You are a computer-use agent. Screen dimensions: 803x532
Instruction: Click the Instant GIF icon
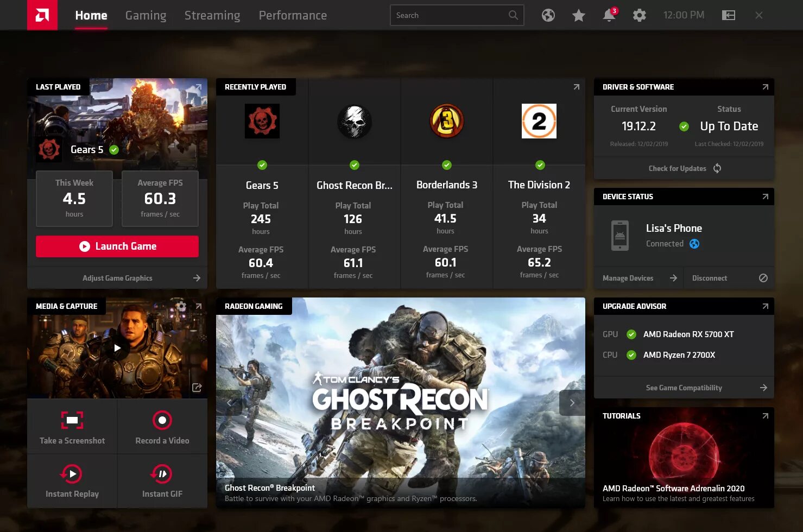pyautogui.click(x=162, y=474)
